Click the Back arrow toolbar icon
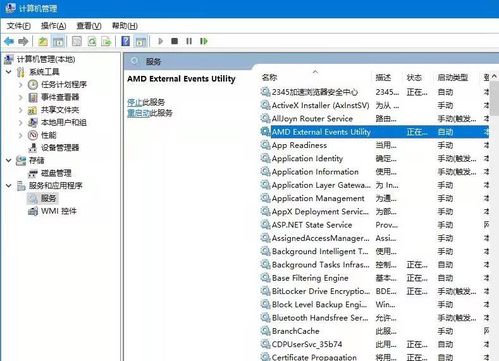The image size is (499, 361). (x=9, y=41)
